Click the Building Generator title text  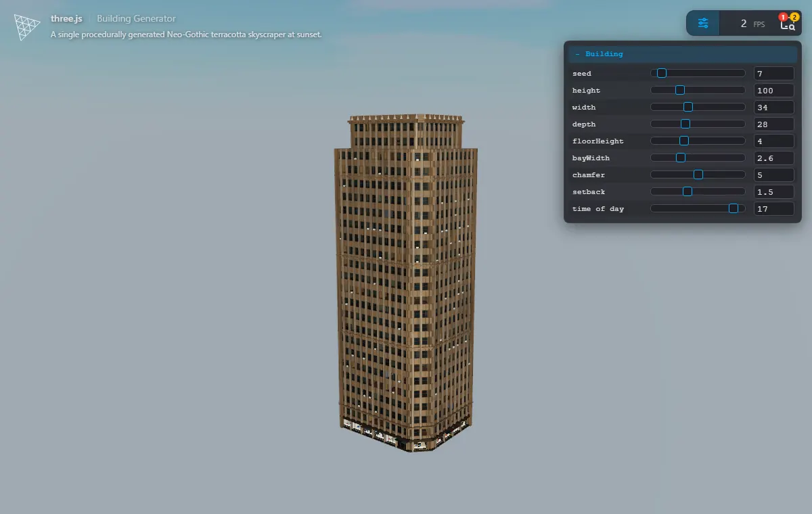(x=136, y=19)
